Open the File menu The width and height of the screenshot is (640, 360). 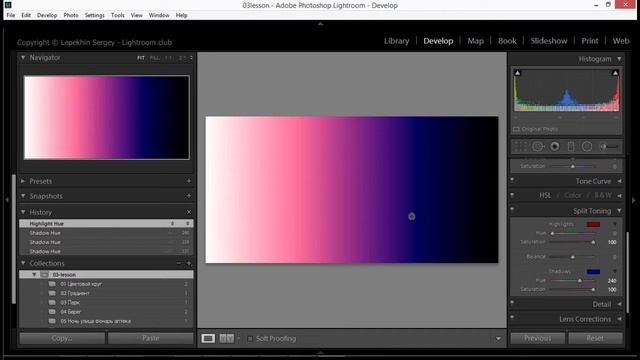11,15
